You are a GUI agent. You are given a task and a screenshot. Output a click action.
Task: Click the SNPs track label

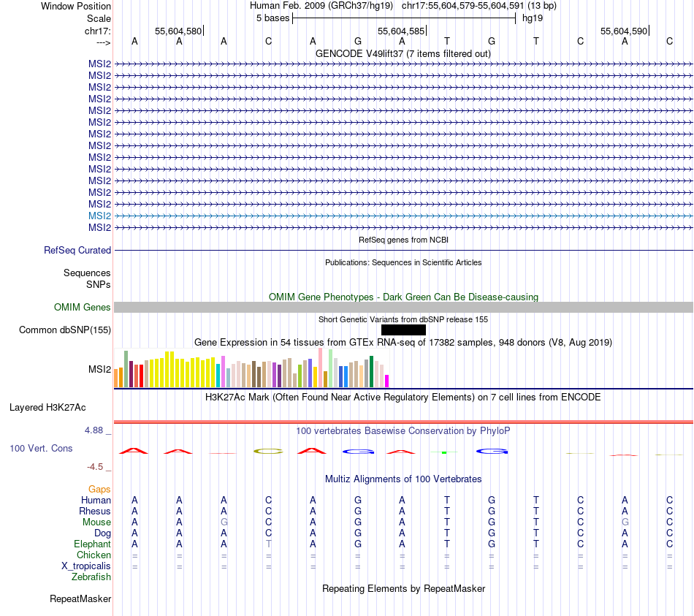coord(99,284)
